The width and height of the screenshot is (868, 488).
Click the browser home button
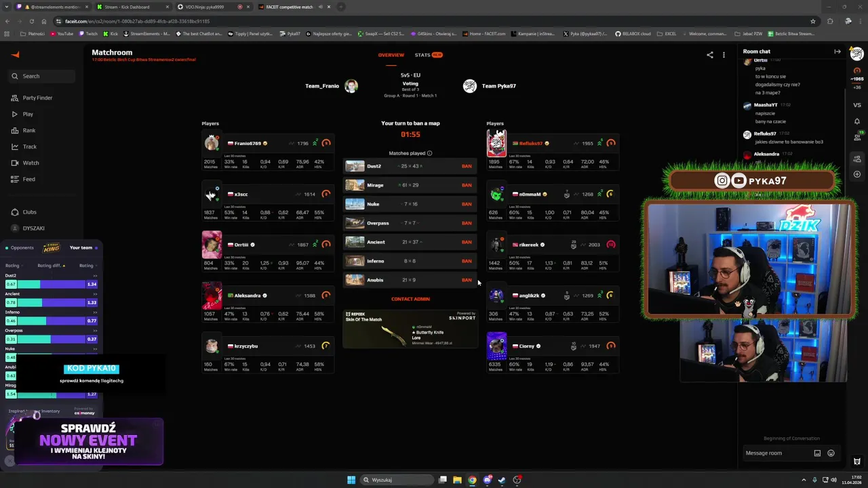pyautogui.click(x=44, y=21)
